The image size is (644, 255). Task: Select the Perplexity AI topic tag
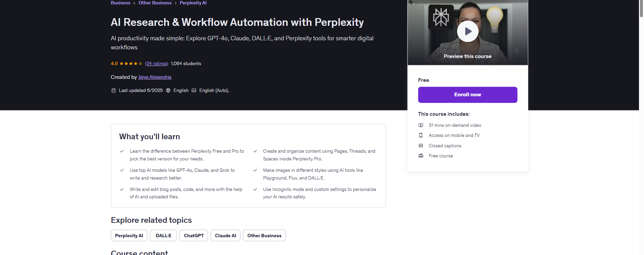tap(129, 235)
